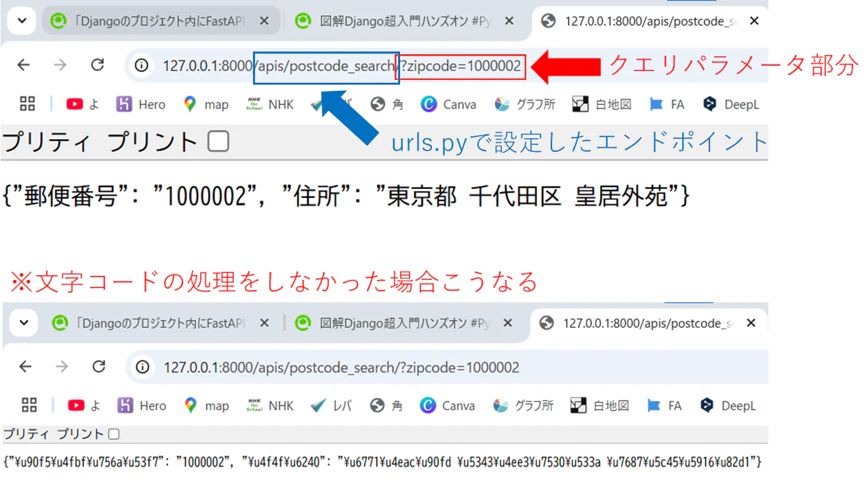Open 角 bookmark in upper bookmarks bar
This screenshot has height=488, width=868.
tap(387, 104)
